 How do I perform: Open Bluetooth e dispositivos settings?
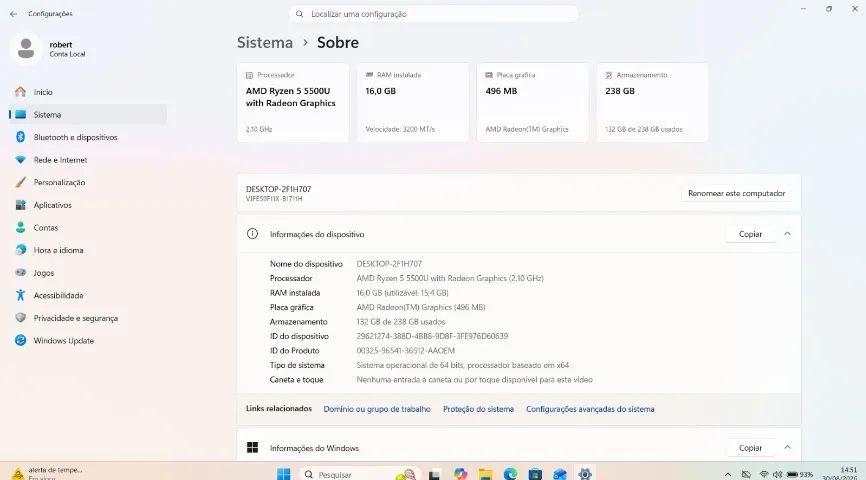point(88,137)
